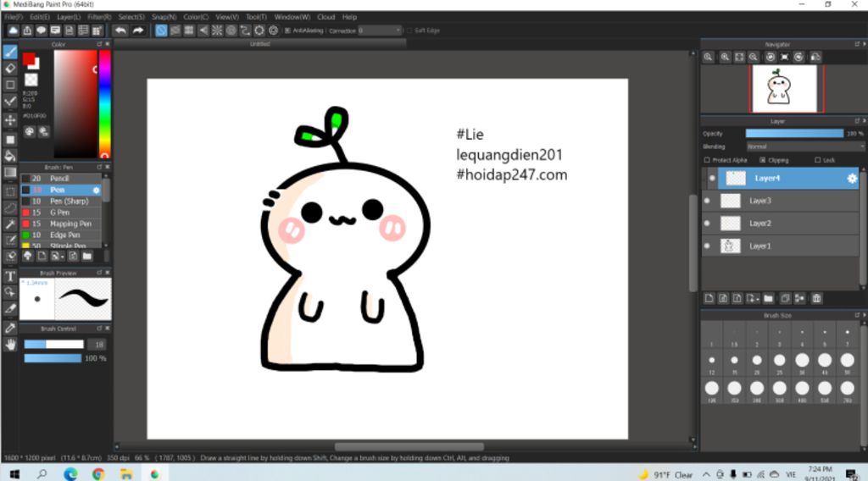The image size is (868, 481).
Task: Expand the Layer panel menu arrow
Action: pyautogui.click(x=864, y=121)
